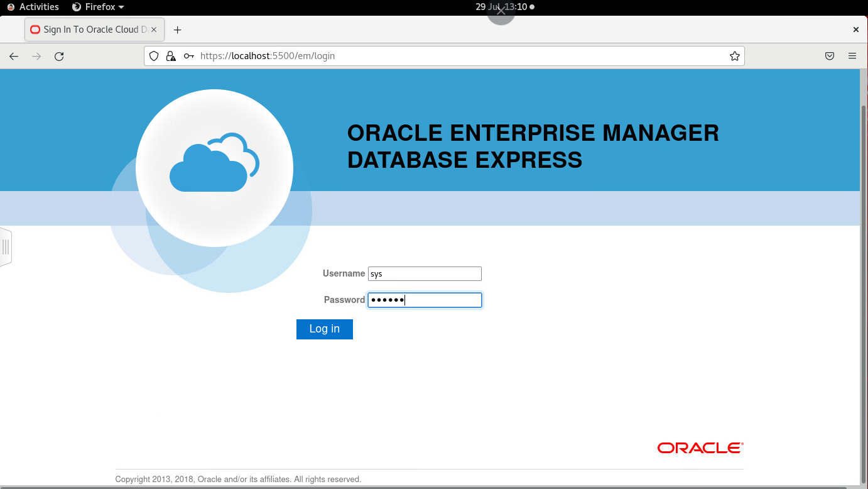Open the clock showing 29 Jul 13:10

pos(505,7)
